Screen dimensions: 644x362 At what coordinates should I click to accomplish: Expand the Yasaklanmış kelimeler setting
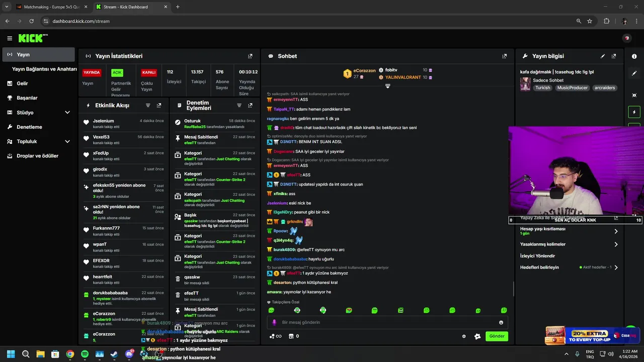616,244
